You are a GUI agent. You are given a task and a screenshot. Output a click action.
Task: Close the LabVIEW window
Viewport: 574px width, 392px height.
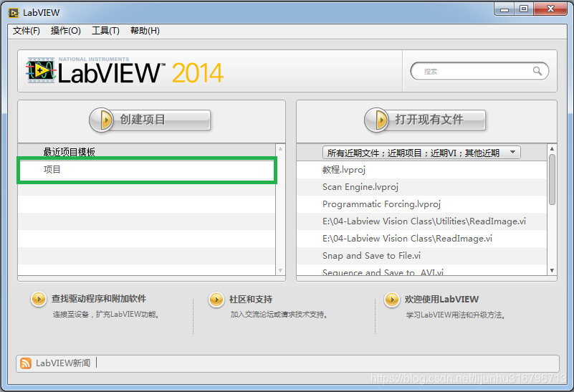coord(550,9)
